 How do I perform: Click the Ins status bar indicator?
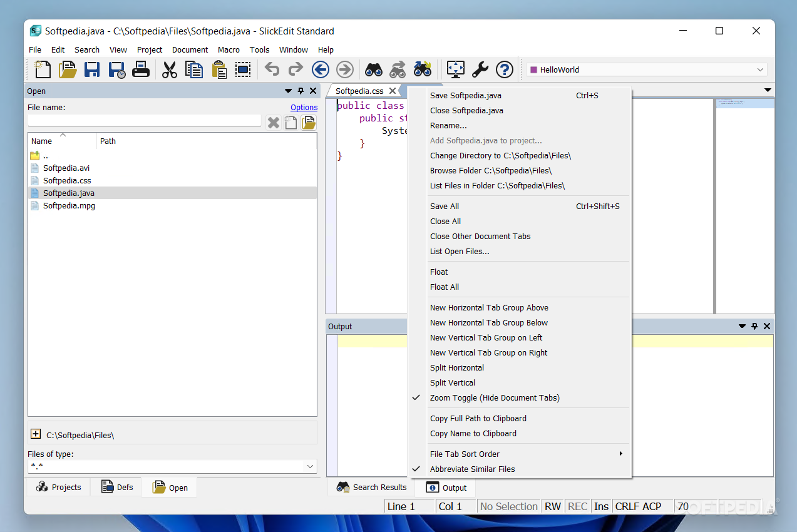coord(601,506)
